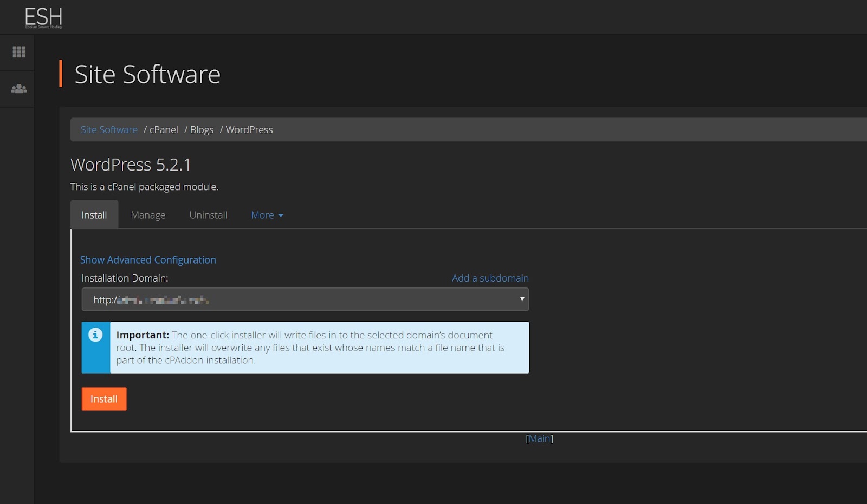Click the Main link at the bottom
This screenshot has width=867, height=504.
[x=539, y=438]
